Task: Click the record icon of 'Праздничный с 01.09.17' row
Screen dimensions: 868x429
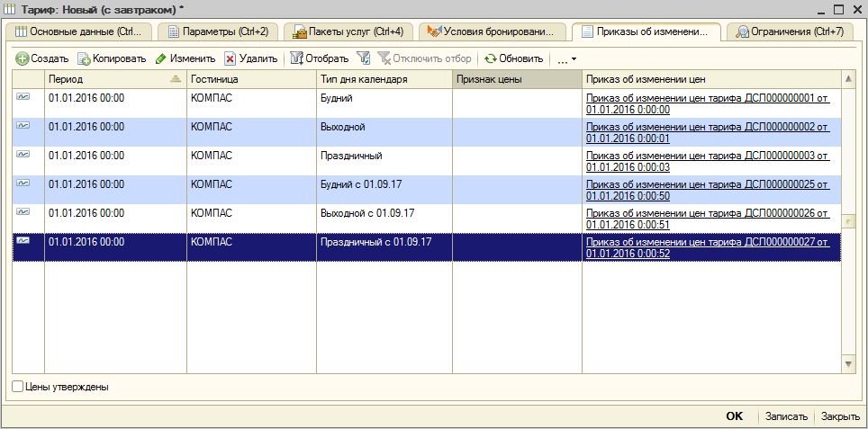Action: point(23,240)
